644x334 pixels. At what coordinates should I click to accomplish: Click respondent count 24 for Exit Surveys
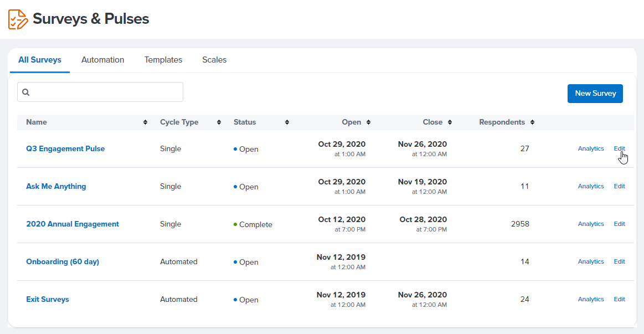(525, 300)
